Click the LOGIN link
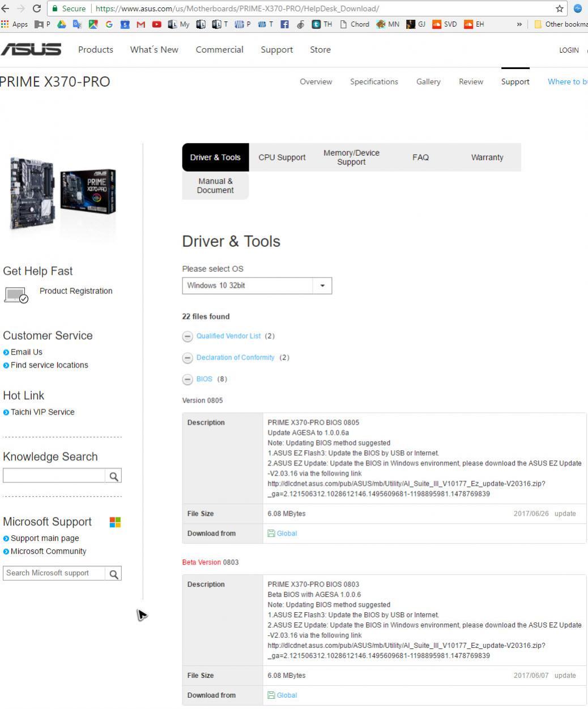 569,50
